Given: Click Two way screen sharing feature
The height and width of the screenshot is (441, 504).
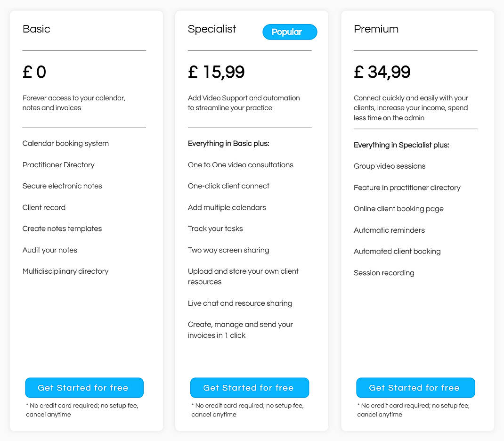Looking at the screenshot, I should (228, 250).
